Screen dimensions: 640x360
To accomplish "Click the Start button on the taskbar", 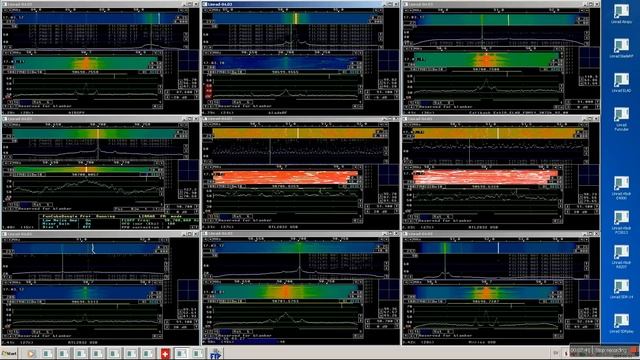I will click(x=9, y=353).
